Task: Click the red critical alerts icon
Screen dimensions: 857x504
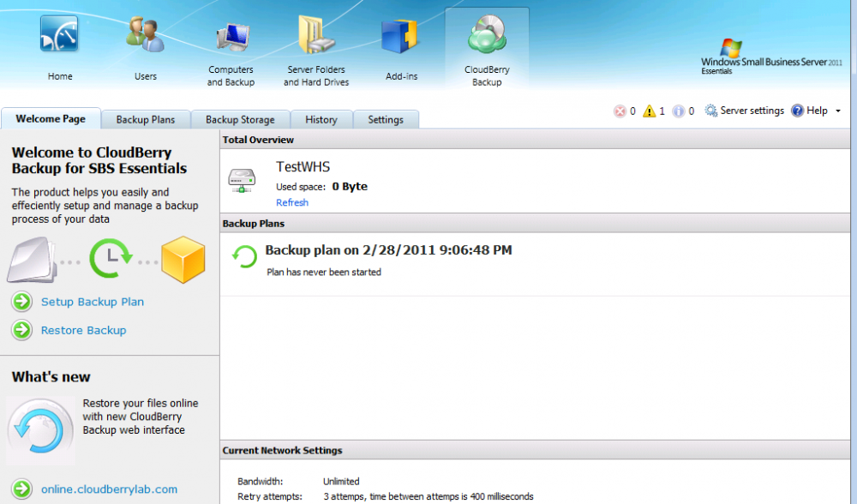Action: point(620,111)
